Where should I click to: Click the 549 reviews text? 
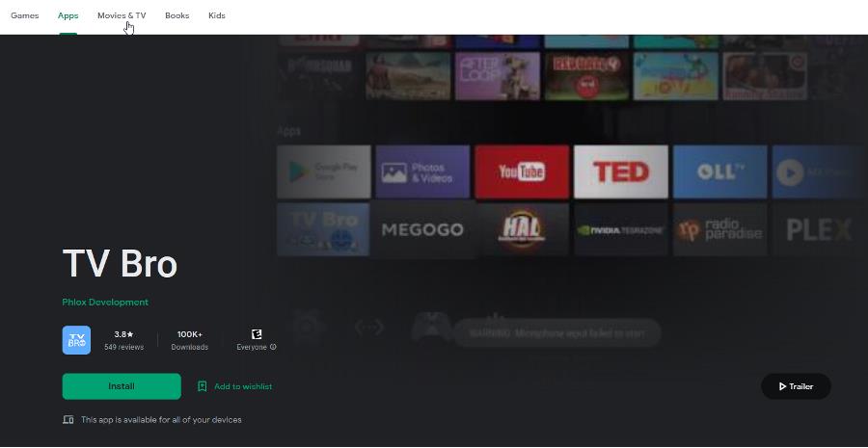(124, 348)
